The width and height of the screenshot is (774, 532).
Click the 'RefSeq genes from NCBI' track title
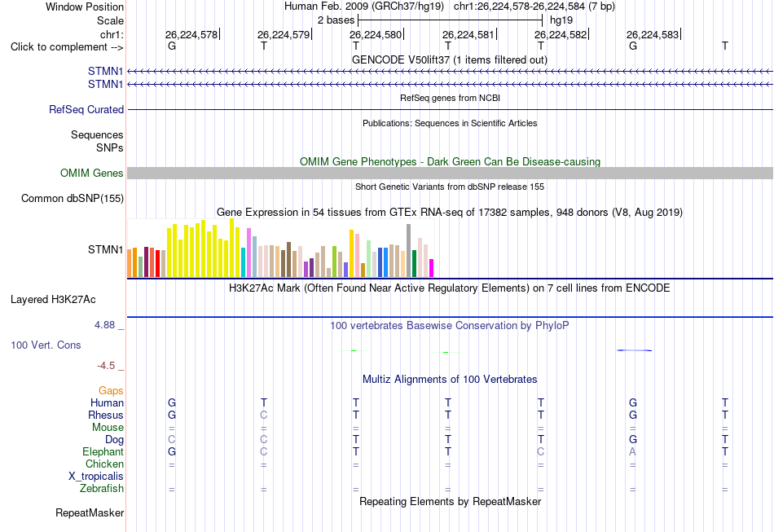click(x=451, y=98)
